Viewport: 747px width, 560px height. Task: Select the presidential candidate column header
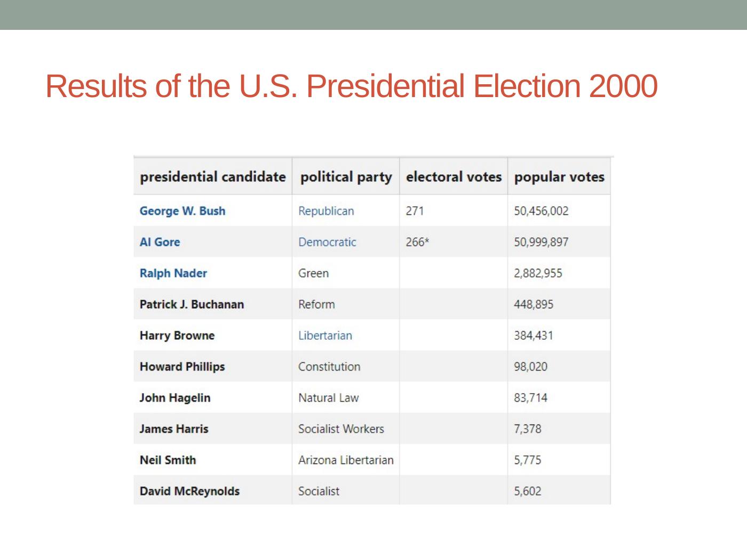pos(212,177)
